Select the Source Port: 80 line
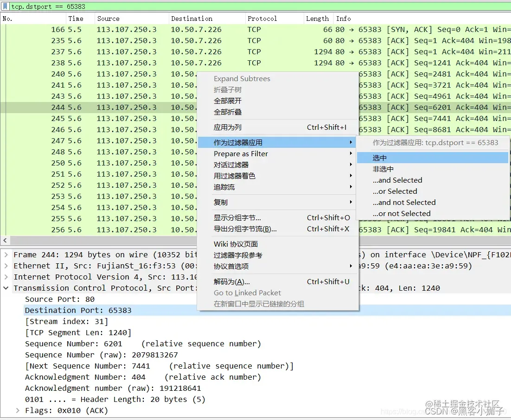This screenshot has height=420, width=511. coord(60,299)
